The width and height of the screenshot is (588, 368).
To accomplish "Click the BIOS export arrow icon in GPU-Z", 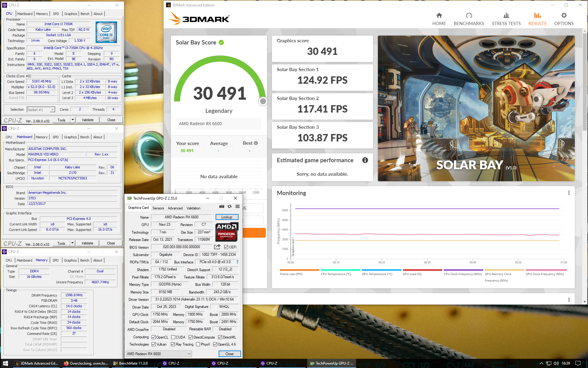I will [x=217, y=247].
